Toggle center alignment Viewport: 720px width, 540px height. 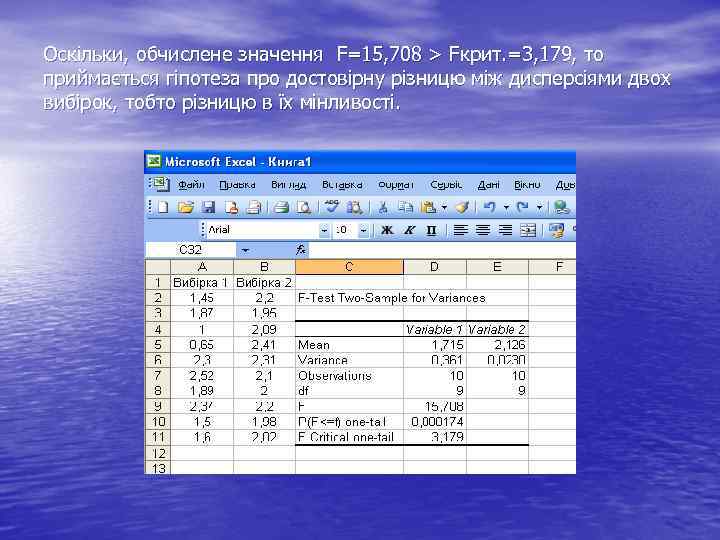(x=483, y=230)
